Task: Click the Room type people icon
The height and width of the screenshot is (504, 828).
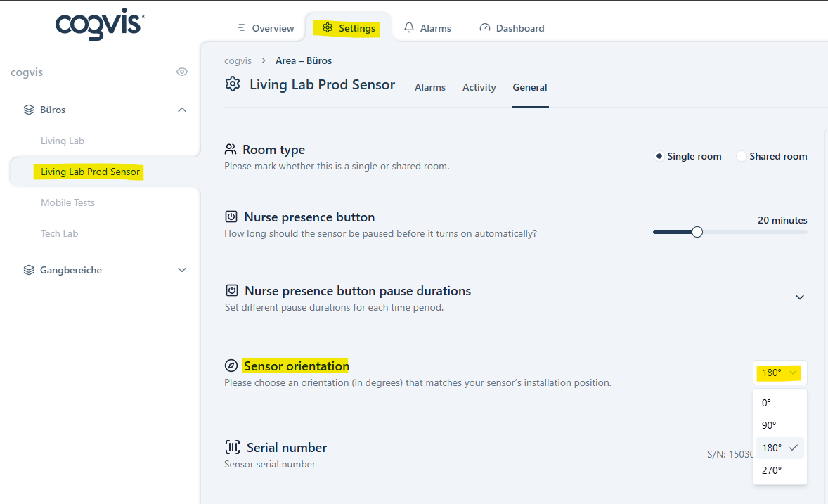Action: (230, 149)
